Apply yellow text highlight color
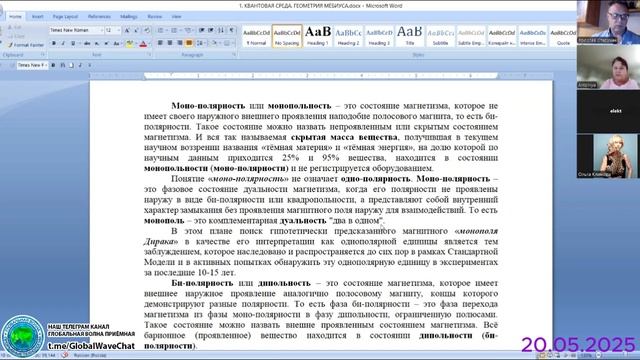 (x=129, y=43)
